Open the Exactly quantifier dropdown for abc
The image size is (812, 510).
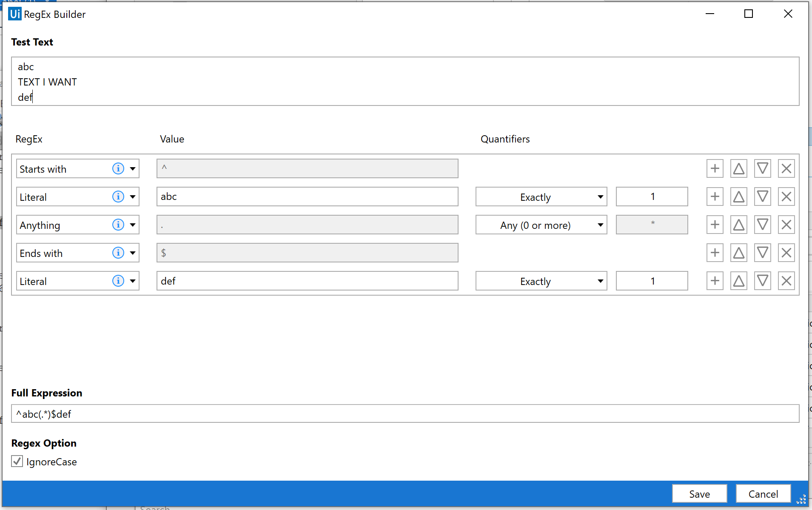[x=600, y=197]
